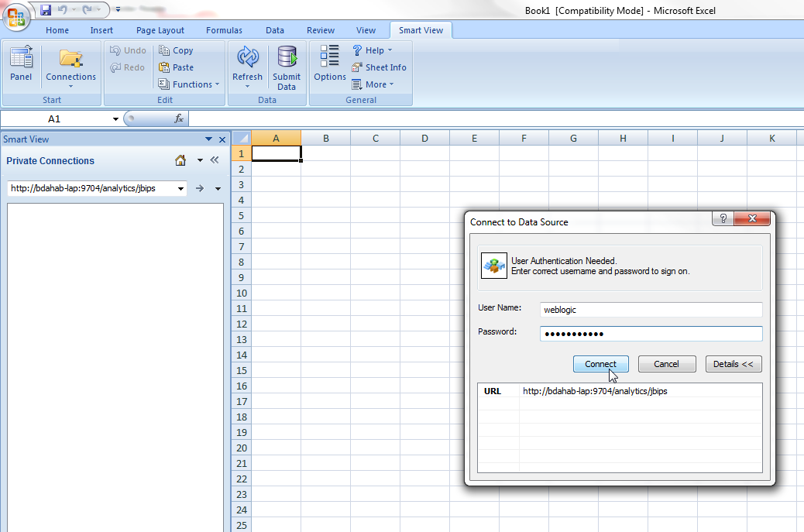
Task: Click the Undo button in Edit group
Action: [x=128, y=50]
